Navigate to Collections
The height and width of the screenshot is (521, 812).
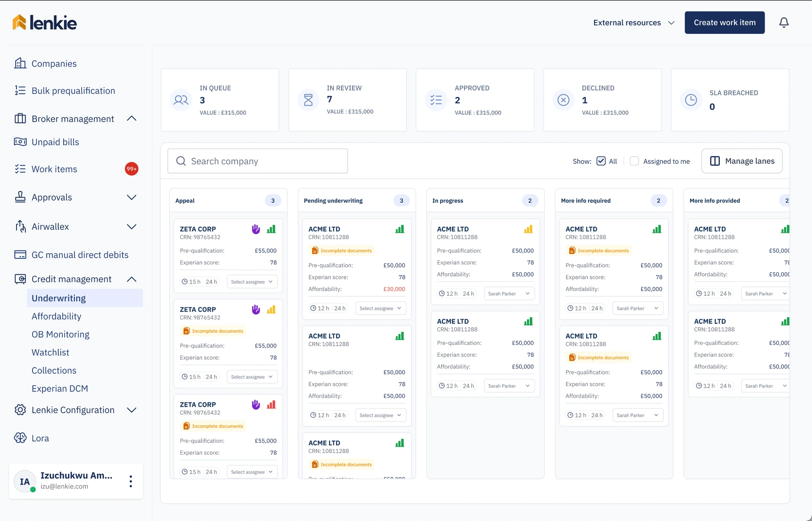pyautogui.click(x=54, y=370)
